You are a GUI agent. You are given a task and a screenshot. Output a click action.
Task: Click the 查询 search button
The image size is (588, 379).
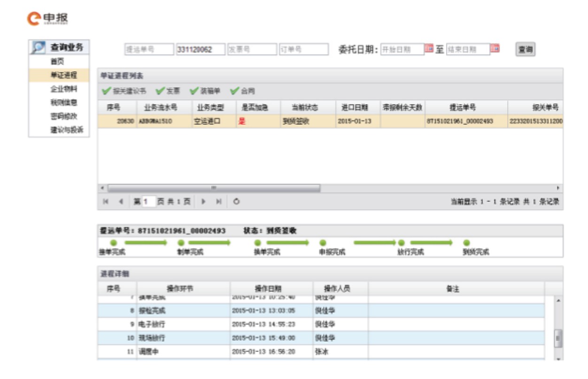(525, 49)
